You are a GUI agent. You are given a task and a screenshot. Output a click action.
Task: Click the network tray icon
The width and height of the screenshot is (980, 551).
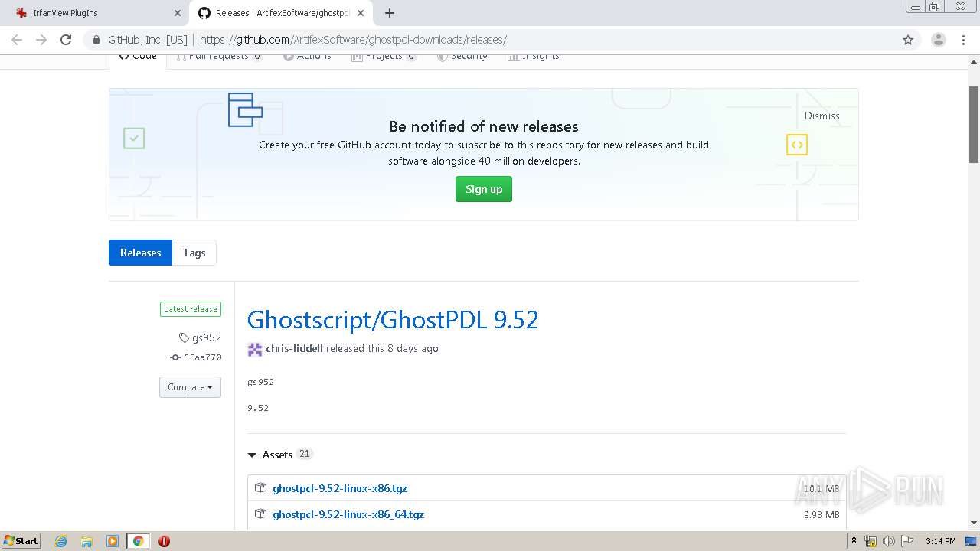[x=871, y=541]
